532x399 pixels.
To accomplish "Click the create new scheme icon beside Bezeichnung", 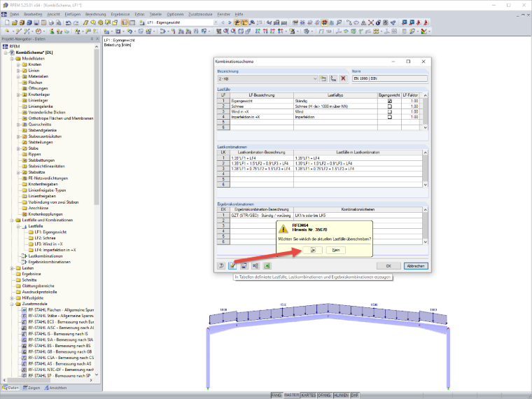I will (323, 78).
